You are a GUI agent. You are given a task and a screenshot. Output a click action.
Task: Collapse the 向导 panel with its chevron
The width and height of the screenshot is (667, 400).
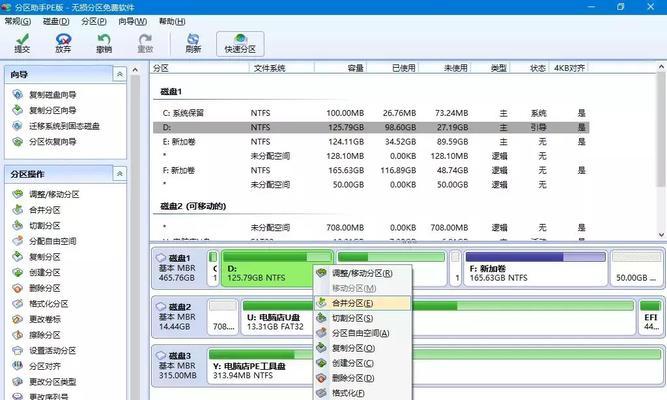[120, 74]
